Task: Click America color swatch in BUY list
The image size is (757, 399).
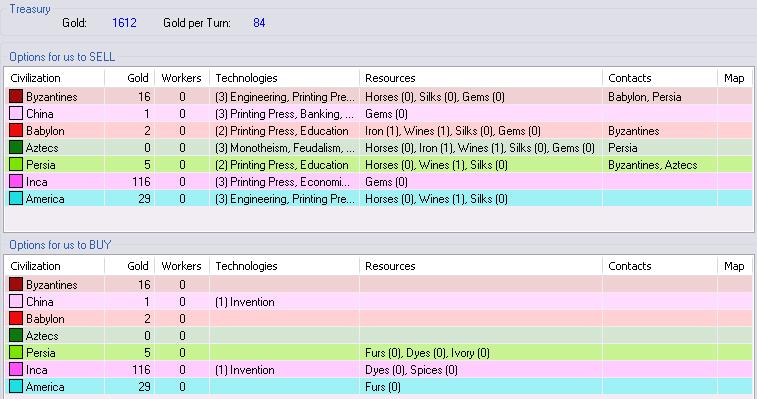Action: coord(16,386)
